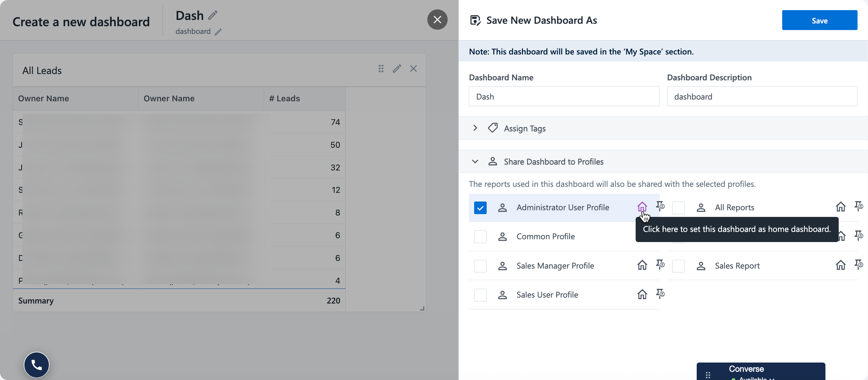Set home dashboard for Administrator User Profile
The height and width of the screenshot is (380, 868).
coord(642,207)
